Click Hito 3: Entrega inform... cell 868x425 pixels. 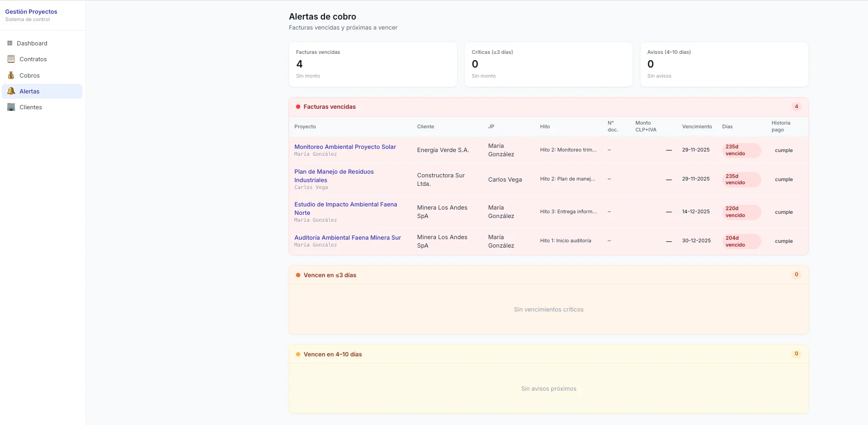pos(568,212)
